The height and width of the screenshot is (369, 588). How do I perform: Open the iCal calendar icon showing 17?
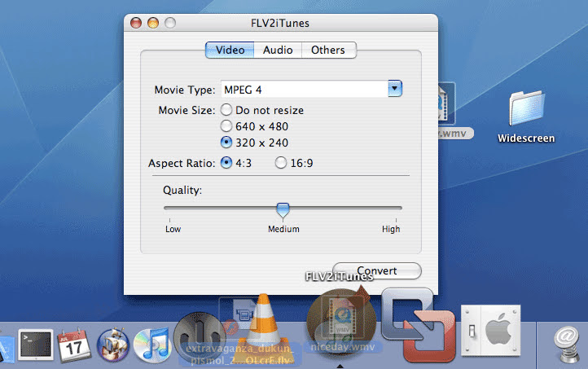point(73,345)
